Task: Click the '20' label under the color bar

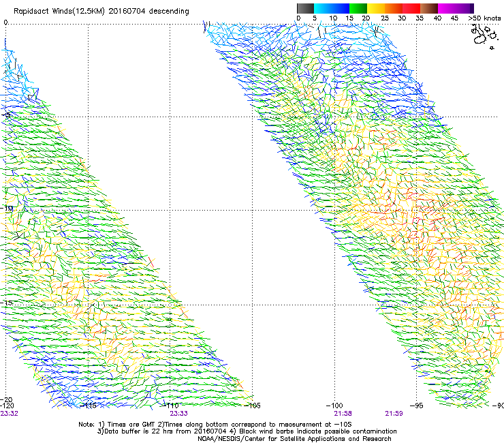Action: click(x=366, y=18)
